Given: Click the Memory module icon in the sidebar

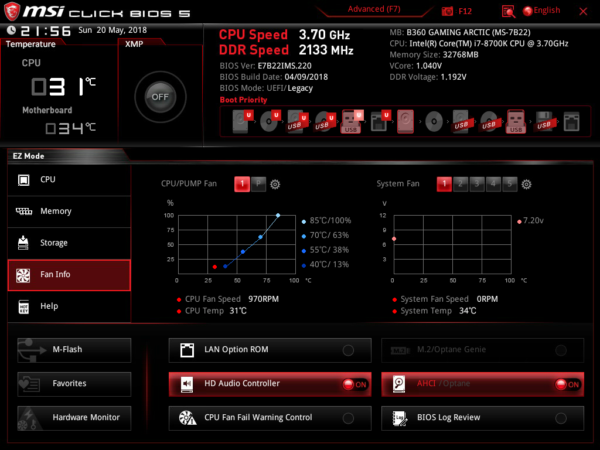Looking at the screenshot, I should (24, 211).
